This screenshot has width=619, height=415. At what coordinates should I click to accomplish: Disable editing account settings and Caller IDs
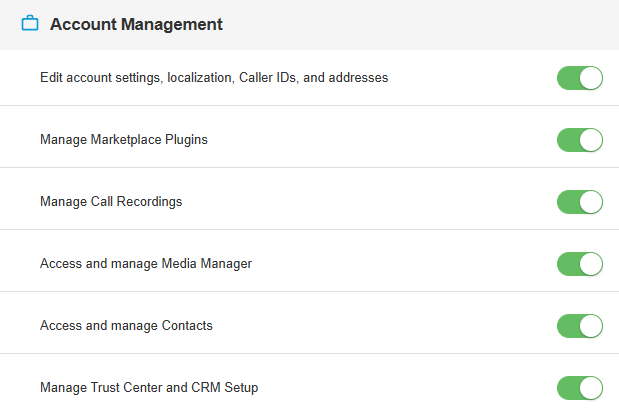[x=580, y=78]
